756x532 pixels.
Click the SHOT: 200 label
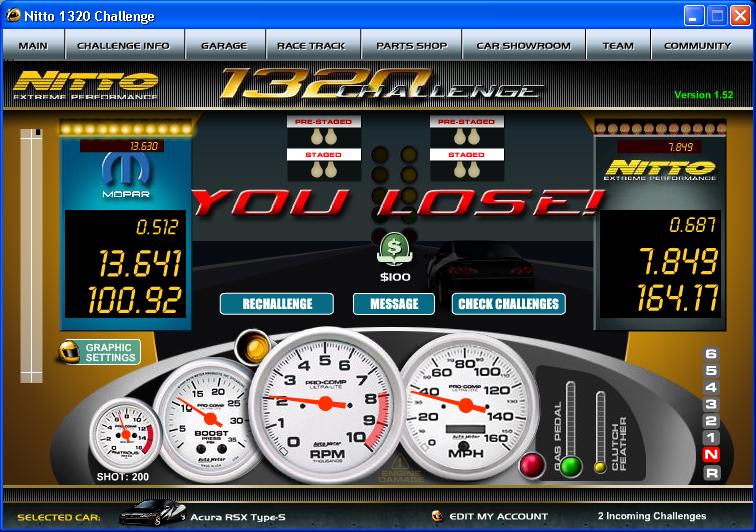click(123, 477)
